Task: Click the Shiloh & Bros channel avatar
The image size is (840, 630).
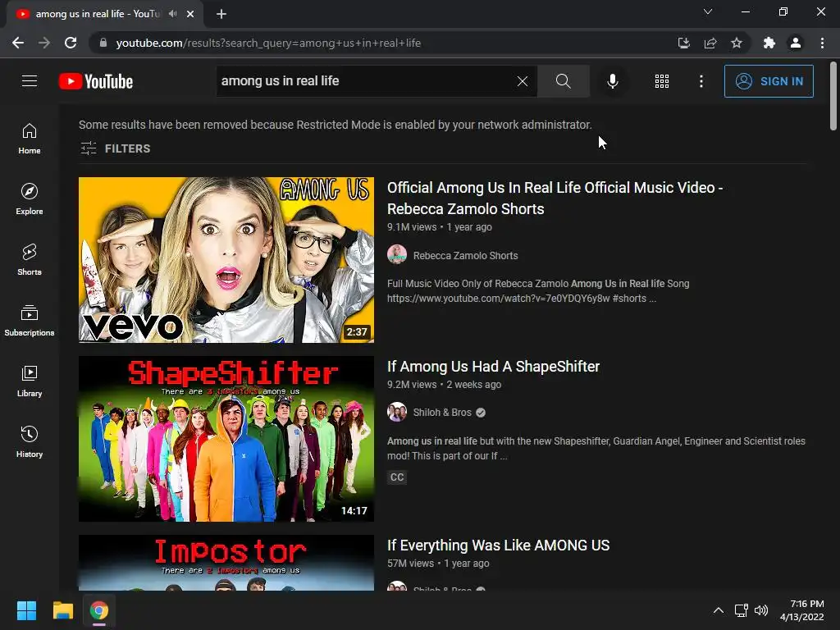Action: coord(397,412)
